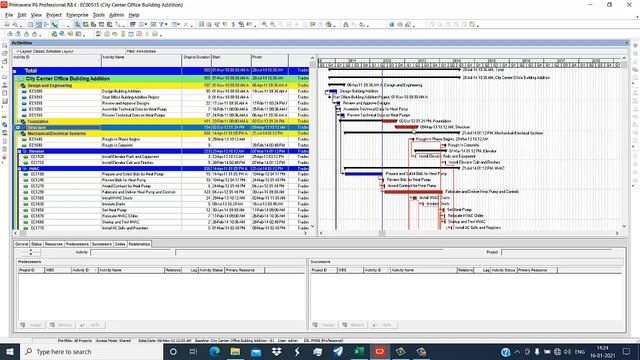Click the binoculars Find toolbar icon
Image resolution: width=640 pixels, height=360 pixels.
click(346, 24)
